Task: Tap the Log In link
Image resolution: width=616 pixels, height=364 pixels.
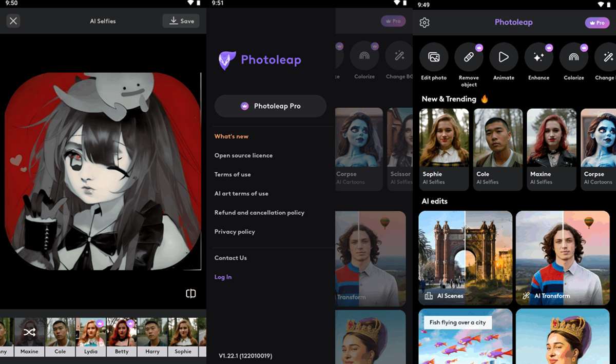Action: pos(223,277)
